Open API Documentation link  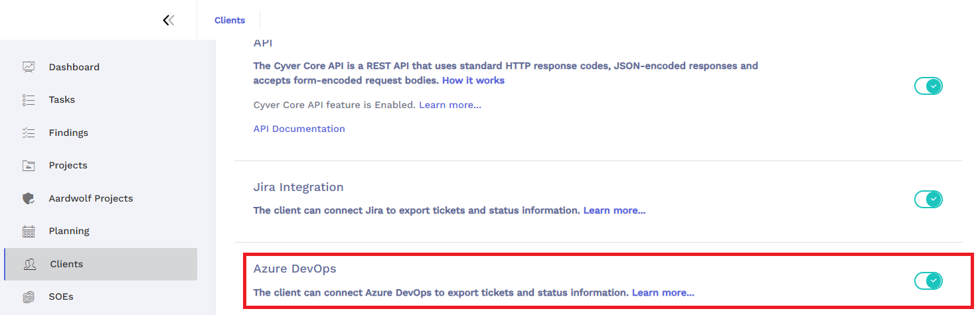tap(299, 129)
